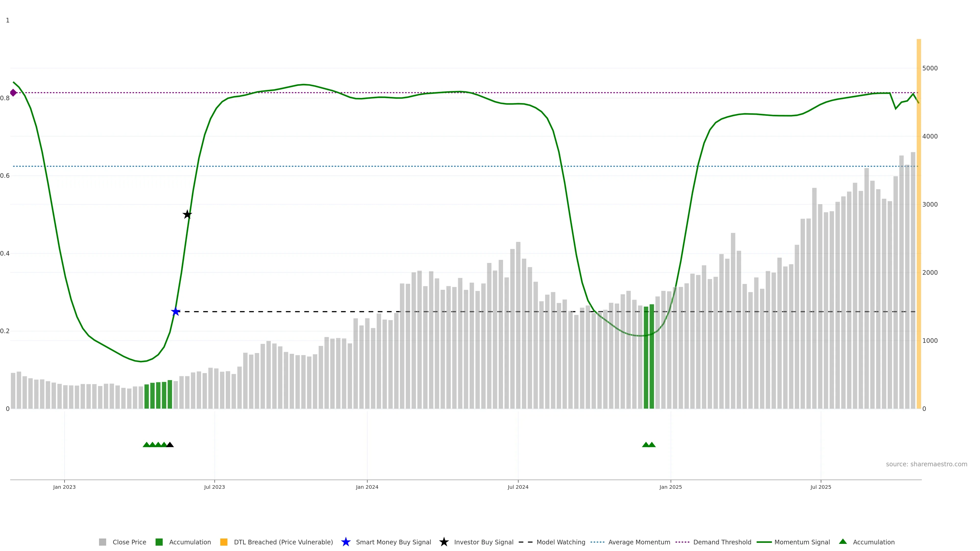Click green Accumulation square legend swatch
This screenshot has height=551, width=980.
click(x=159, y=542)
